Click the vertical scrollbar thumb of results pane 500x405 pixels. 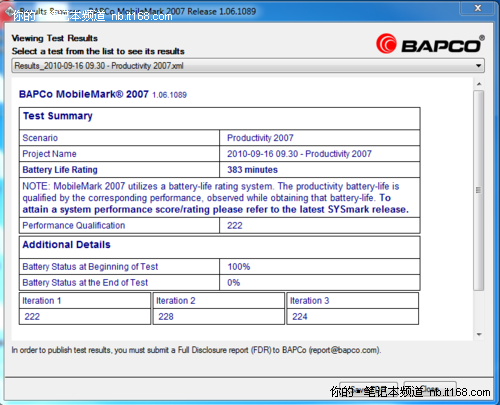479,190
